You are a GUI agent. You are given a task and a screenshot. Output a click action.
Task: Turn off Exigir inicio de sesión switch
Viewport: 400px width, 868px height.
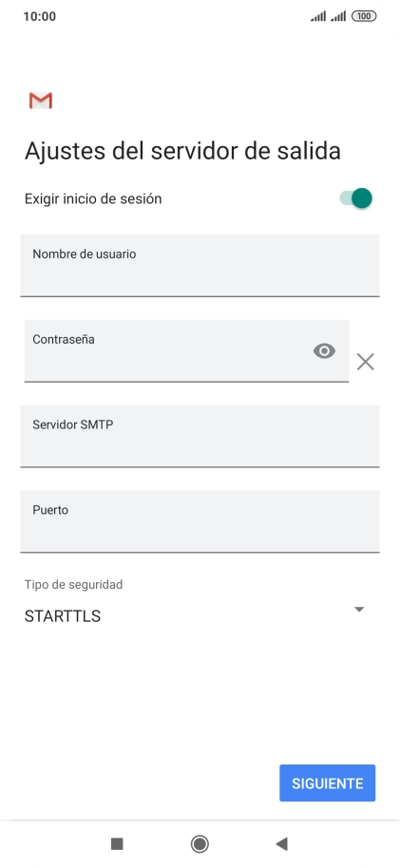[355, 198]
